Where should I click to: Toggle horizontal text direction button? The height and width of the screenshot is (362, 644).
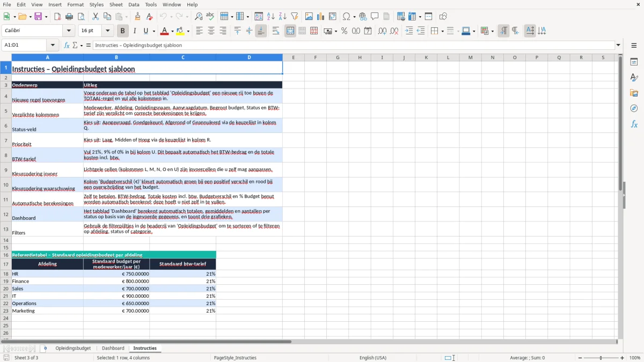coord(530,31)
